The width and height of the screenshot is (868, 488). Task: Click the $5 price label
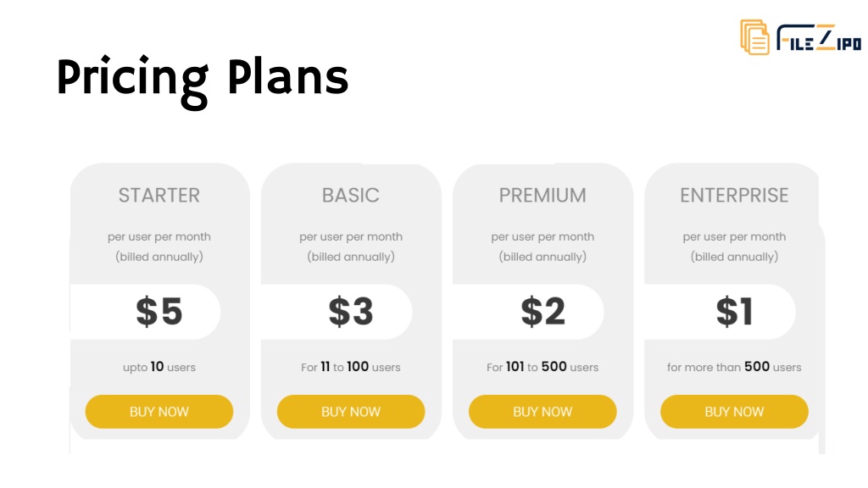[159, 312]
